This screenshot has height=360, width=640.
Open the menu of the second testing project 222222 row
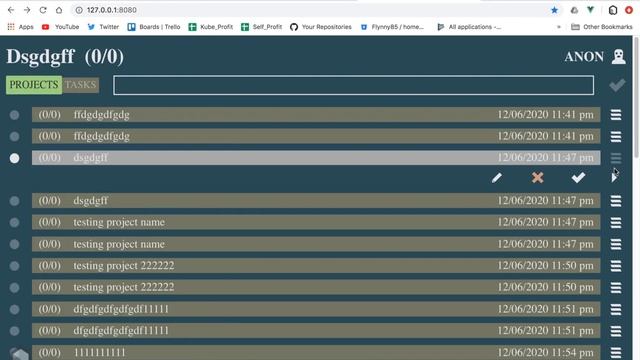tap(616, 287)
